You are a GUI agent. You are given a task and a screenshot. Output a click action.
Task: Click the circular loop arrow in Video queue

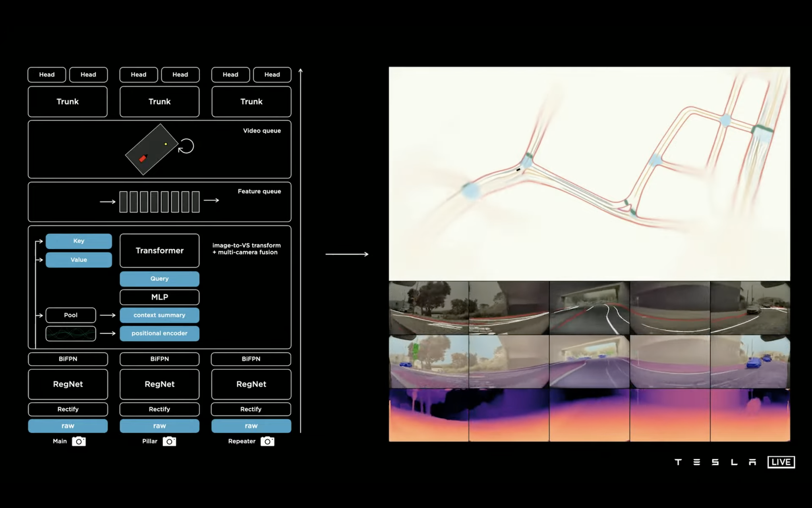point(186,146)
